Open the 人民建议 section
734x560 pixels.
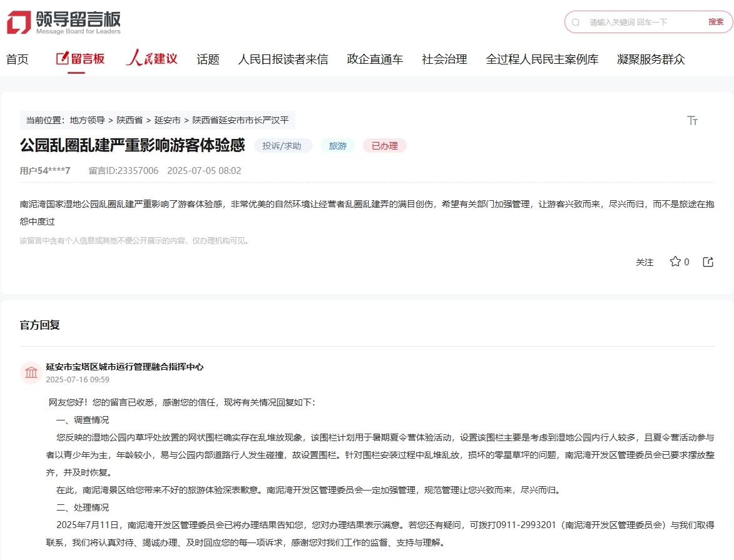151,59
